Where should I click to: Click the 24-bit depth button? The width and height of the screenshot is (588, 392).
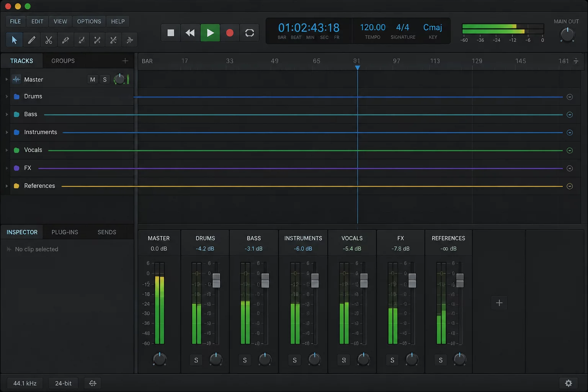[x=63, y=383]
